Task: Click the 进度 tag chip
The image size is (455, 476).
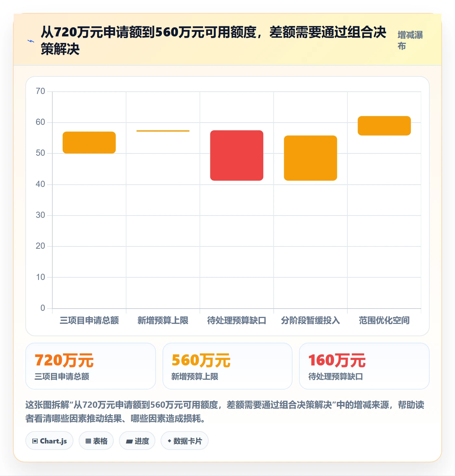Action: [137, 441]
